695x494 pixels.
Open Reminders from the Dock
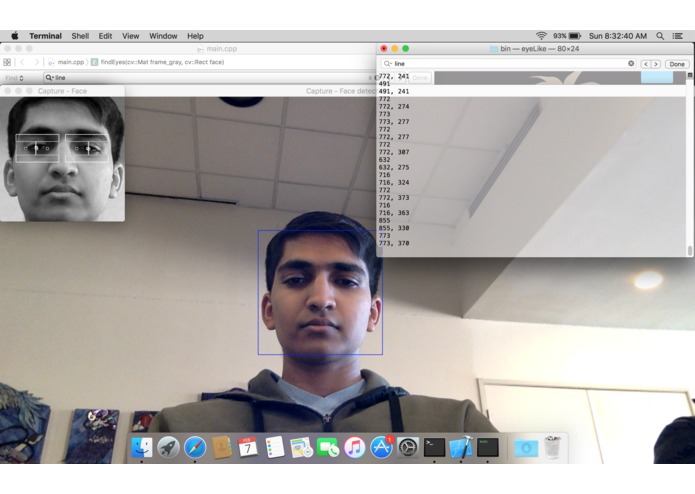point(275,447)
